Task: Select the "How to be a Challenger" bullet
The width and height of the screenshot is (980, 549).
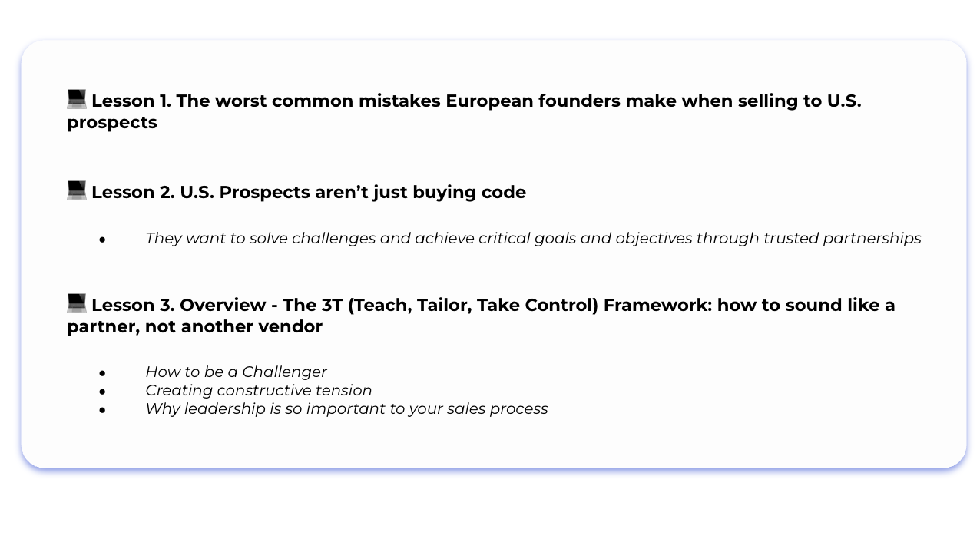Action: click(236, 372)
